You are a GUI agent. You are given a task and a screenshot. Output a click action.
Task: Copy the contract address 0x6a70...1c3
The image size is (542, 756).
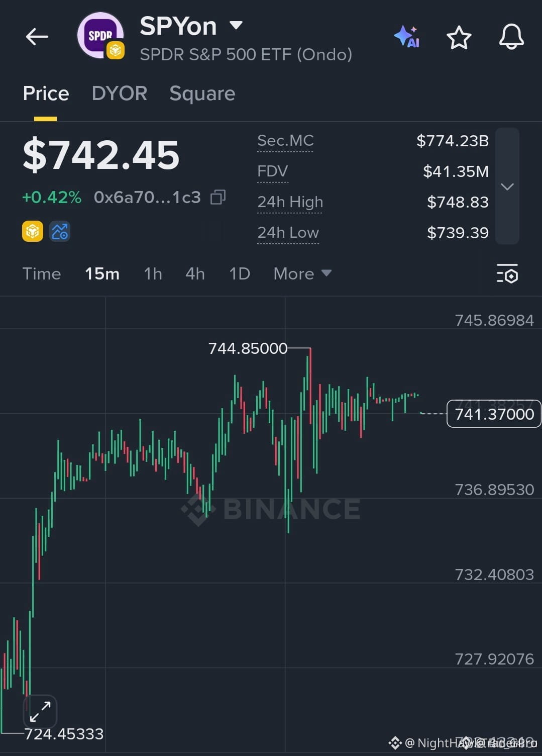click(x=218, y=197)
